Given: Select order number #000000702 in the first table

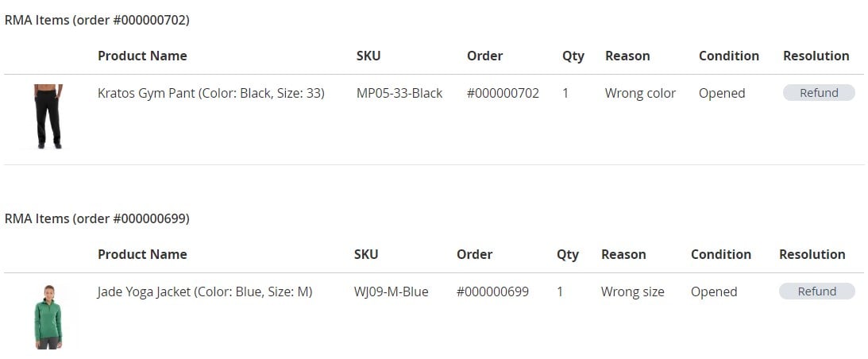Looking at the screenshot, I should pyautogui.click(x=503, y=93).
